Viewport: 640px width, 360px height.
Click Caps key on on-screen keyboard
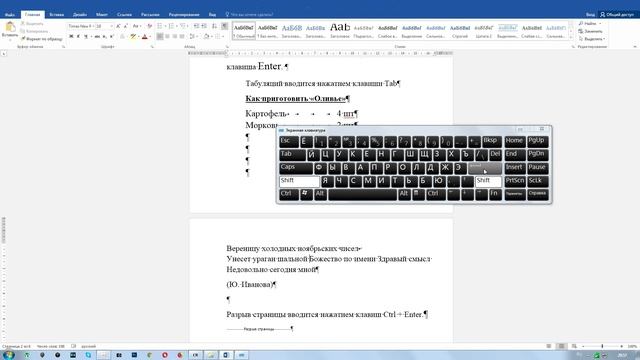pyautogui.click(x=296, y=168)
